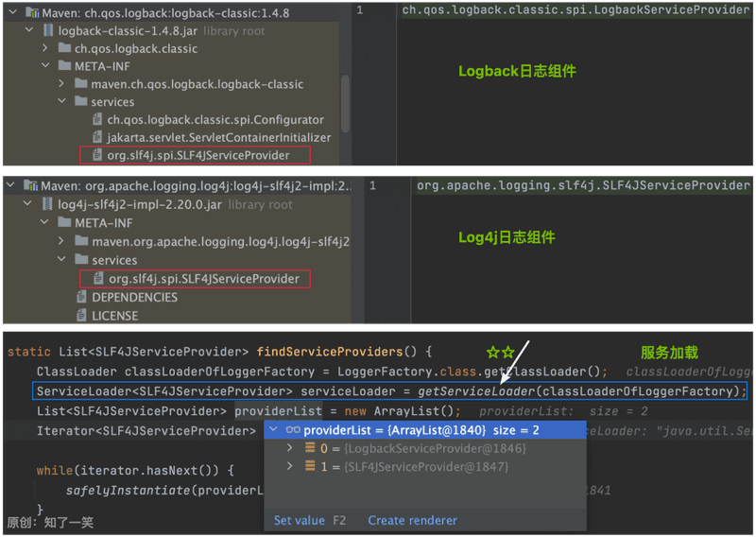756x537 pixels.
Task: Collapse the logback-classic-1.4.8.jar library root
Action: [29, 30]
